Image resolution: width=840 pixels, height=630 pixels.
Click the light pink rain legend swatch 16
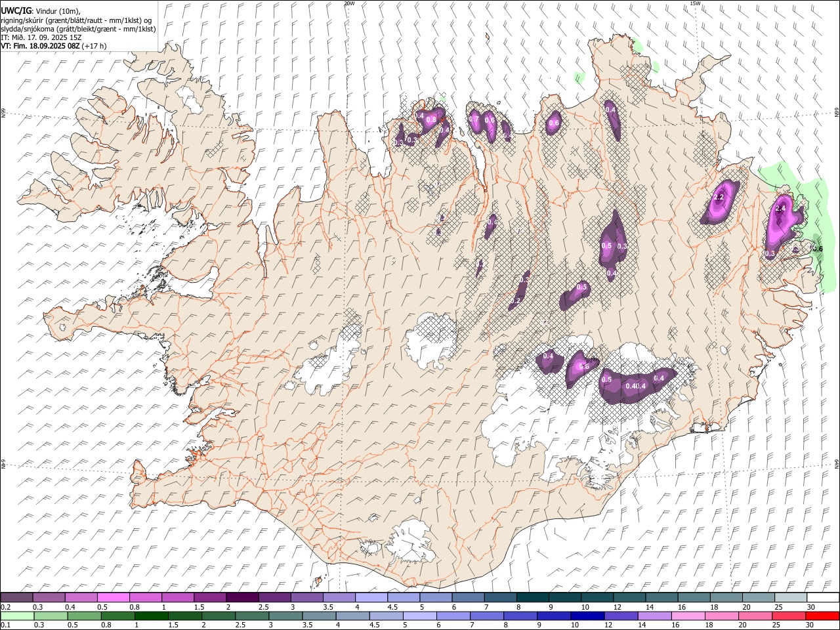[x=688, y=616]
